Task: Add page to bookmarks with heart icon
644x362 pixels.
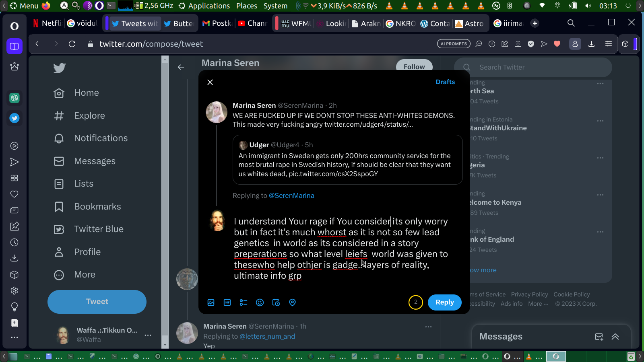Action: click(557, 44)
